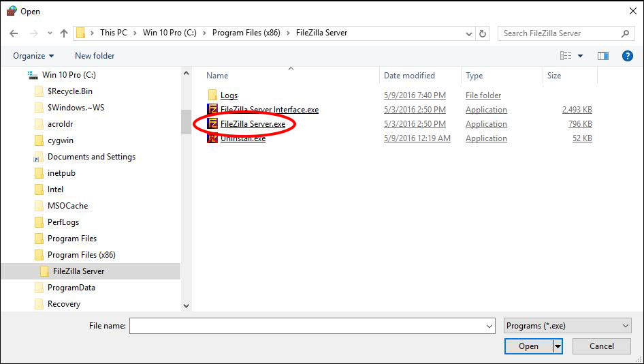
Task: Go up one folder level
Action: (64, 33)
